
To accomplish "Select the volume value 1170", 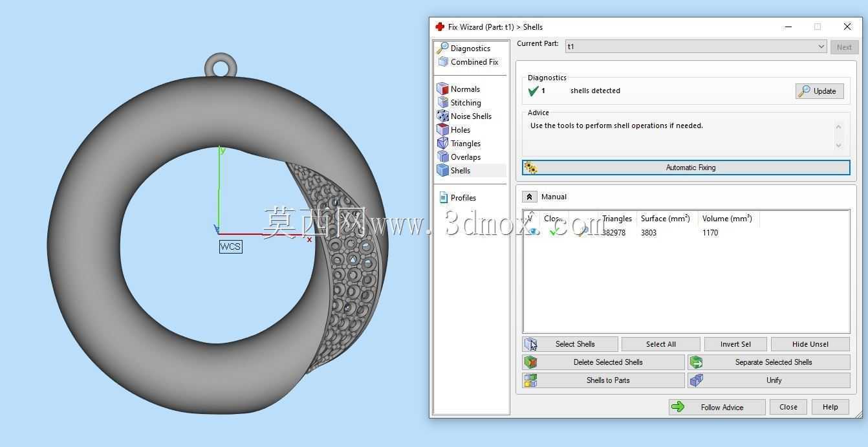I will (x=710, y=233).
